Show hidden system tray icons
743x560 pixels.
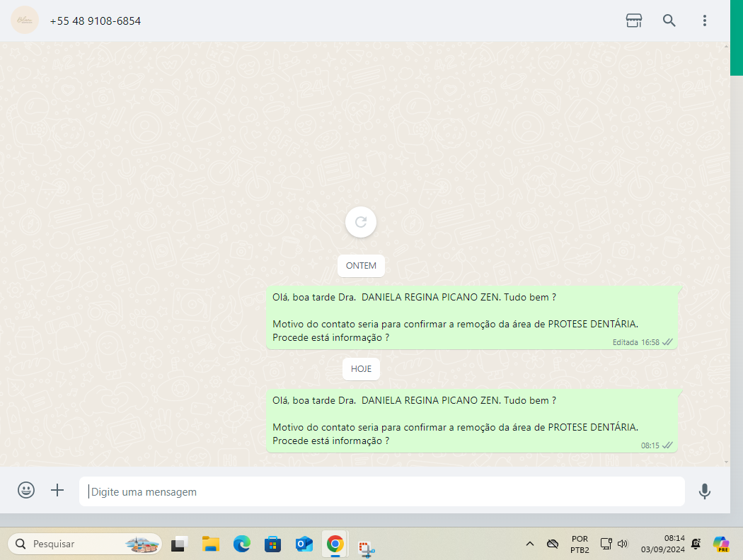[530, 544]
